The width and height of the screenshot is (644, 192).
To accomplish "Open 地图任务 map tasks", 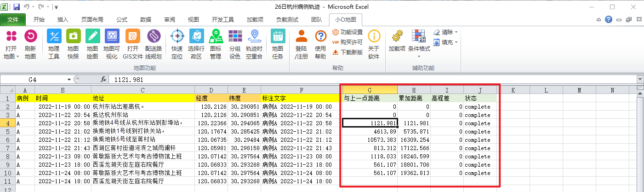I will (278, 45).
